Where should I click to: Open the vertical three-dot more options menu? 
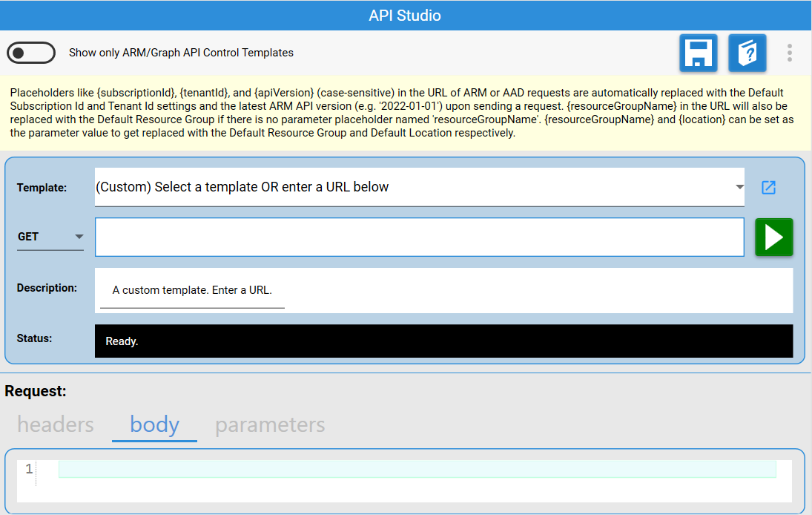790,53
